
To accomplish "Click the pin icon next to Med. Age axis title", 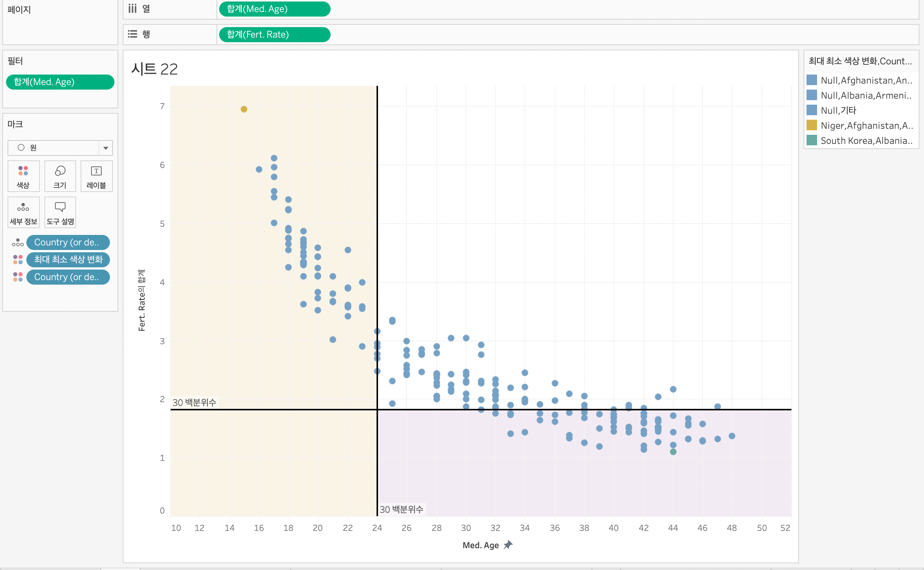I will pos(508,545).
